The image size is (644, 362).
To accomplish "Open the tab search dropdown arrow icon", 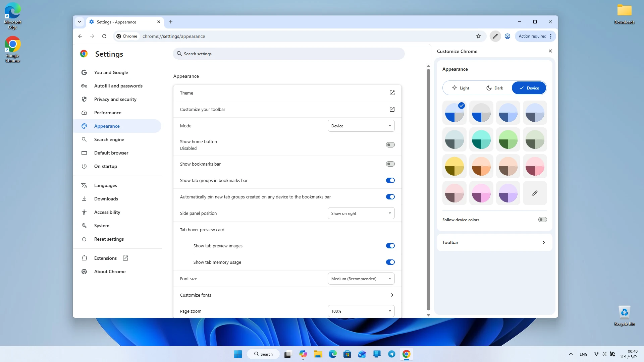I will pos(79,22).
